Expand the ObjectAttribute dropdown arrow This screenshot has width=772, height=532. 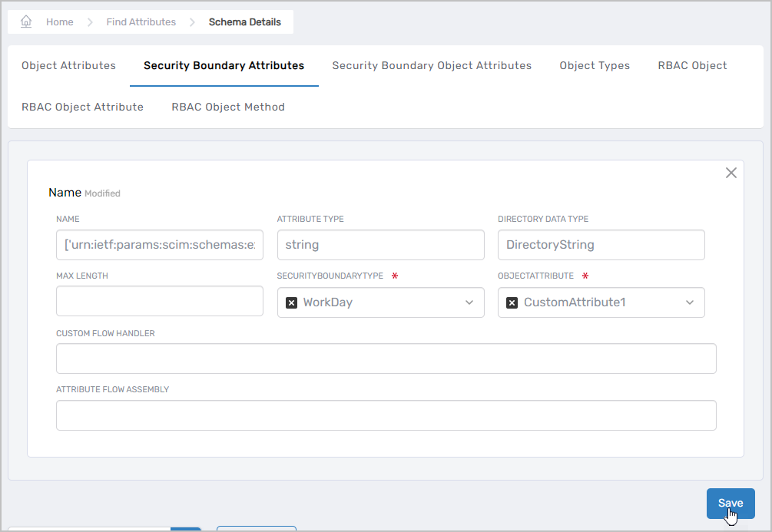690,302
